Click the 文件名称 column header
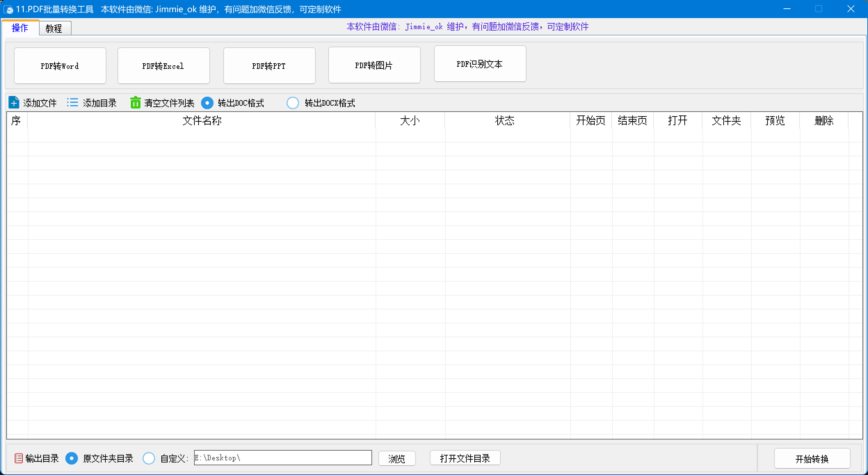 tap(202, 121)
